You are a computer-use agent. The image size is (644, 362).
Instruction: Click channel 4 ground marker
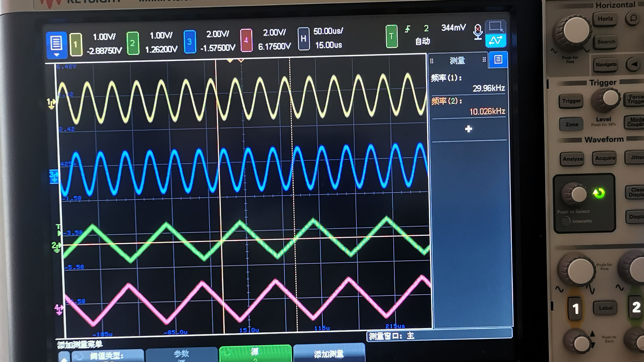click(x=59, y=310)
